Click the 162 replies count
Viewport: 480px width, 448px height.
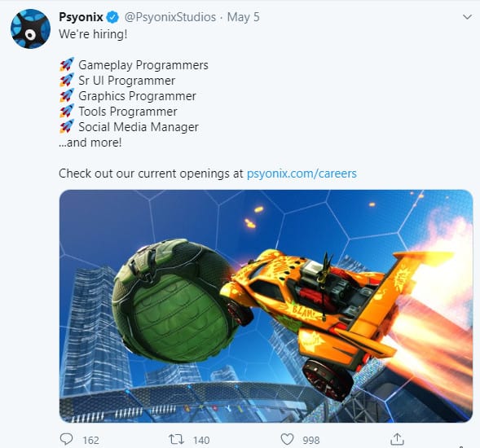91,440
